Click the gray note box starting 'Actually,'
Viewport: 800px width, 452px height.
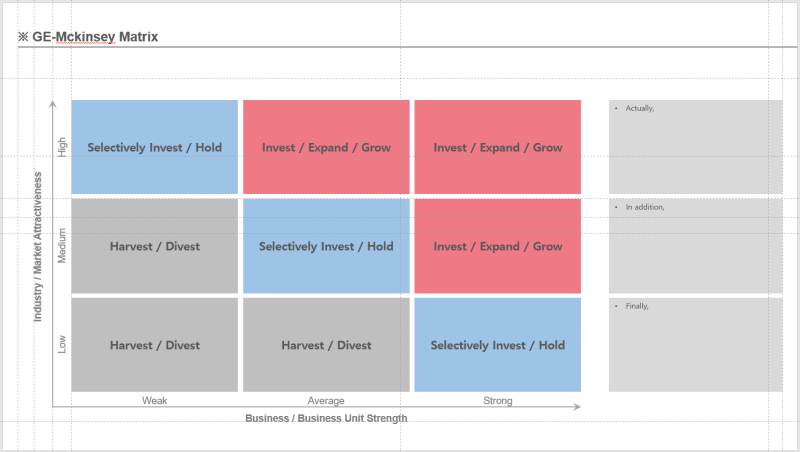click(695, 147)
